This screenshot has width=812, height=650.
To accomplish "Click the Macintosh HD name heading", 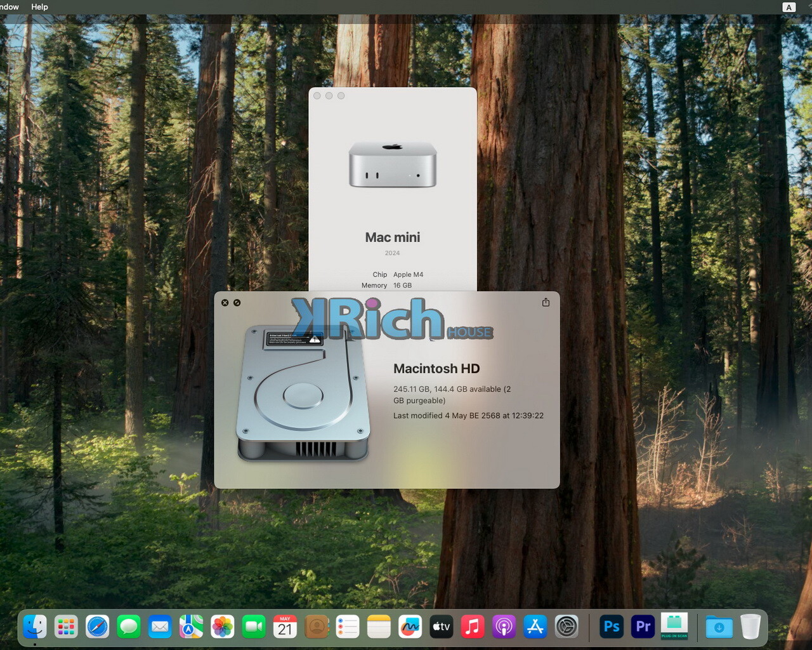I will pyautogui.click(x=436, y=369).
